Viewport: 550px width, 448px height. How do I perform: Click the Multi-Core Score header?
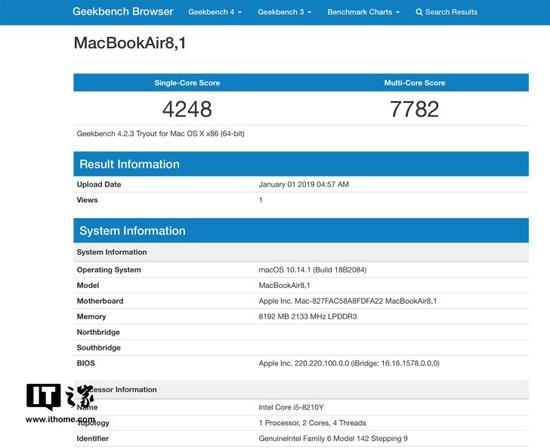click(415, 83)
